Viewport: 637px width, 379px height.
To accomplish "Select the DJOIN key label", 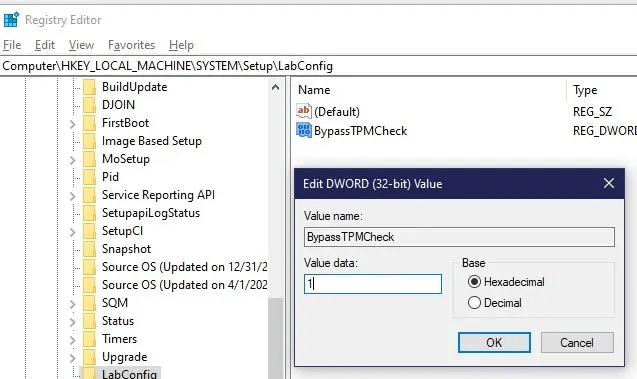I will pos(118,105).
